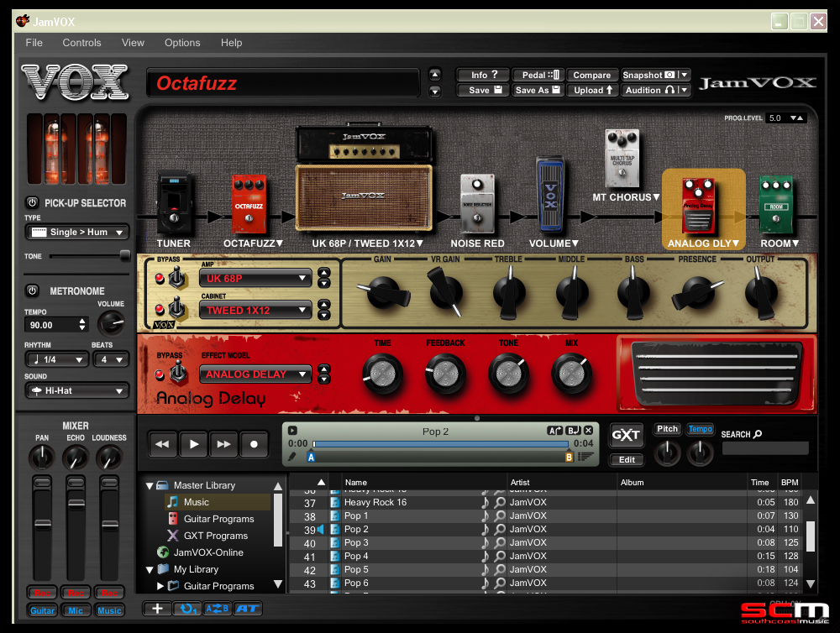The width and height of the screenshot is (840, 633).
Task: Open the pickup type Single > Hum dropdown
Action: [x=77, y=232]
